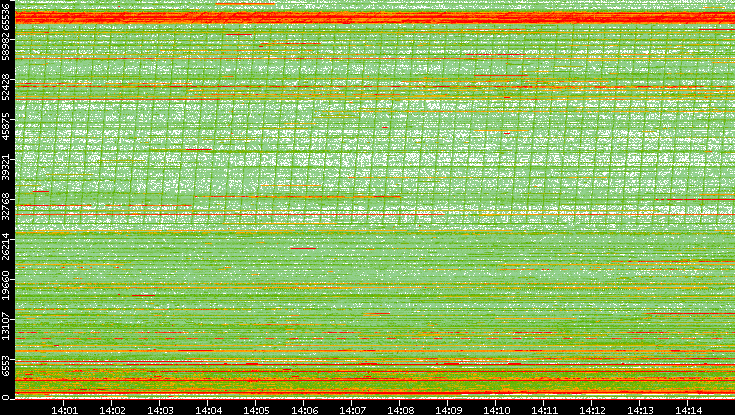This screenshot has height=415, width=735.
Task: Pick the 14:06 time label
Action: tap(304, 410)
